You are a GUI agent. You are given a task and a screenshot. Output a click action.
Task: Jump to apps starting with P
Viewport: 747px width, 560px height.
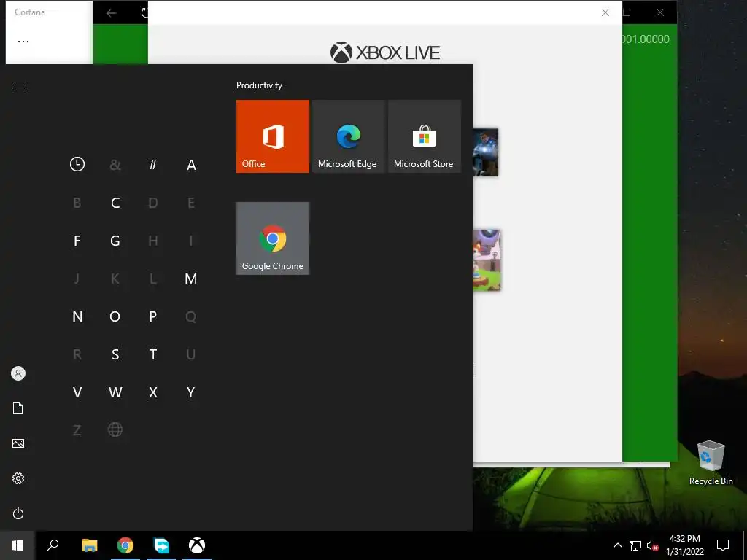(153, 316)
